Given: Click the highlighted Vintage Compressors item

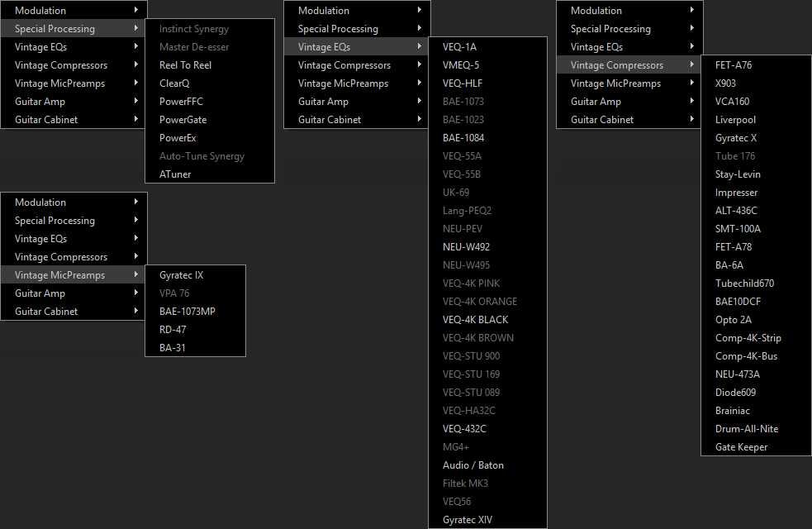Looking at the screenshot, I should coord(629,65).
